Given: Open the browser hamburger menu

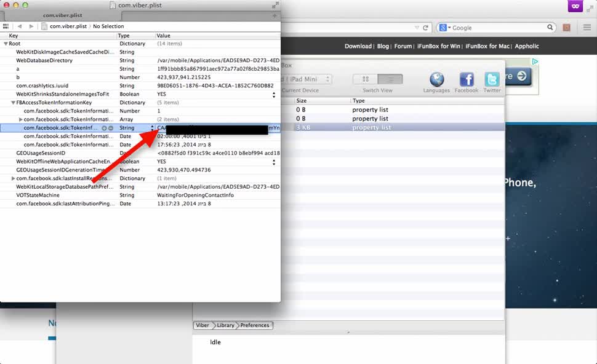Looking at the screenshot, I should point(587,28).
